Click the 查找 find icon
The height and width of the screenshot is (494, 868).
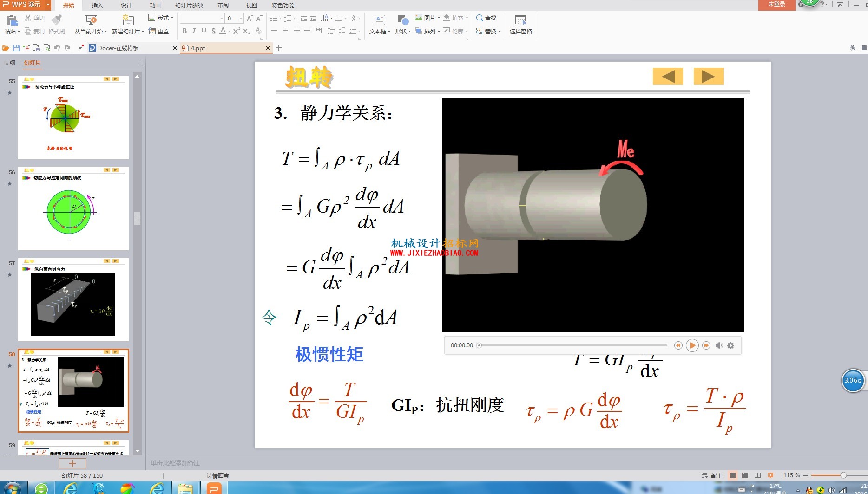click(x=487, y=18)
